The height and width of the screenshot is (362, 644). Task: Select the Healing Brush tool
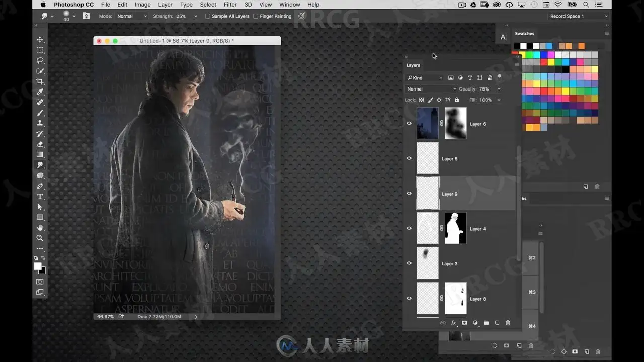point(40,102)
